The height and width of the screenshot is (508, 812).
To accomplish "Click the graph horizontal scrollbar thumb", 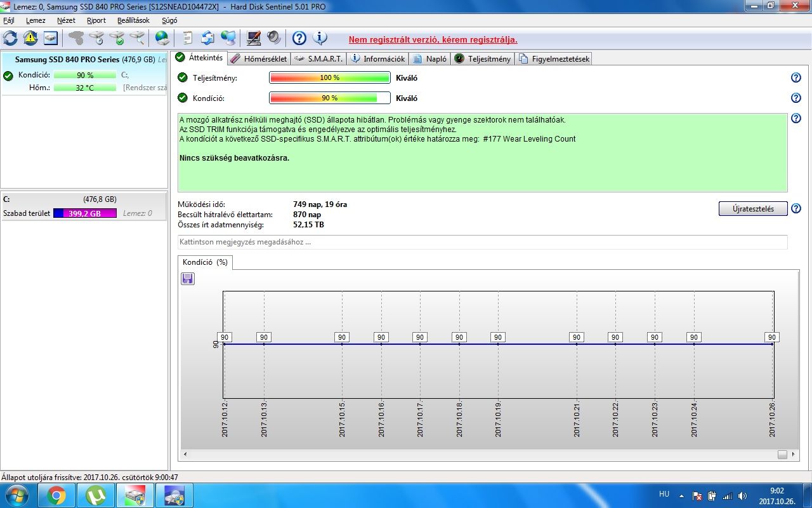I will [782, 455].
